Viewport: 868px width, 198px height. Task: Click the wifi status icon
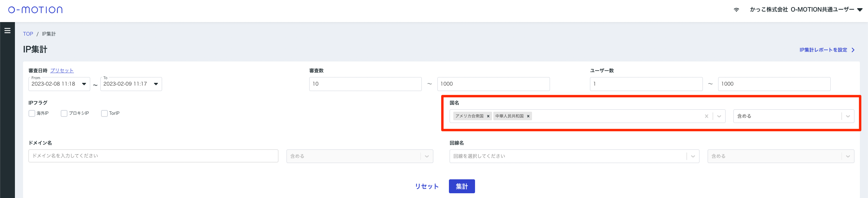[x=736, y=10]
